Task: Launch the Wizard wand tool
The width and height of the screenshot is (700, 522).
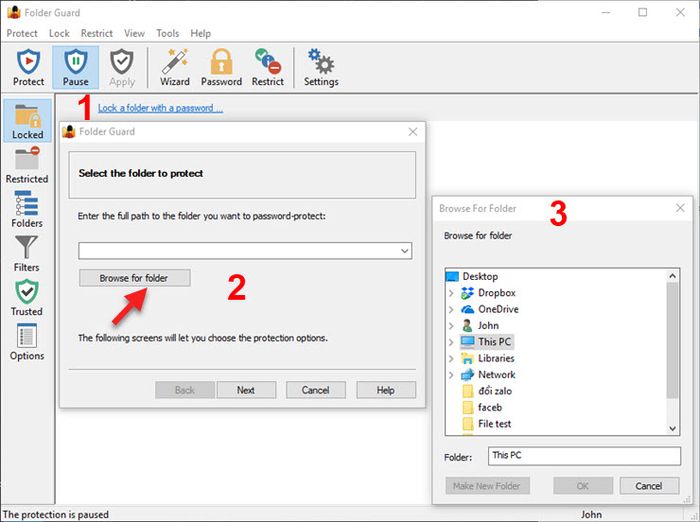Action: [175, 68]
